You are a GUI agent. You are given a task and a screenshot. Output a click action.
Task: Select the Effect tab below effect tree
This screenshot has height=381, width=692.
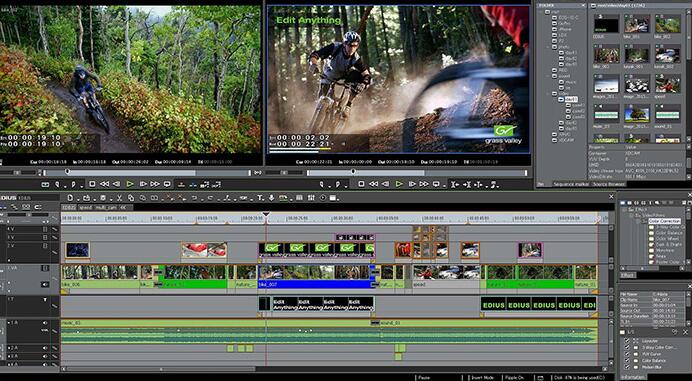628,275
